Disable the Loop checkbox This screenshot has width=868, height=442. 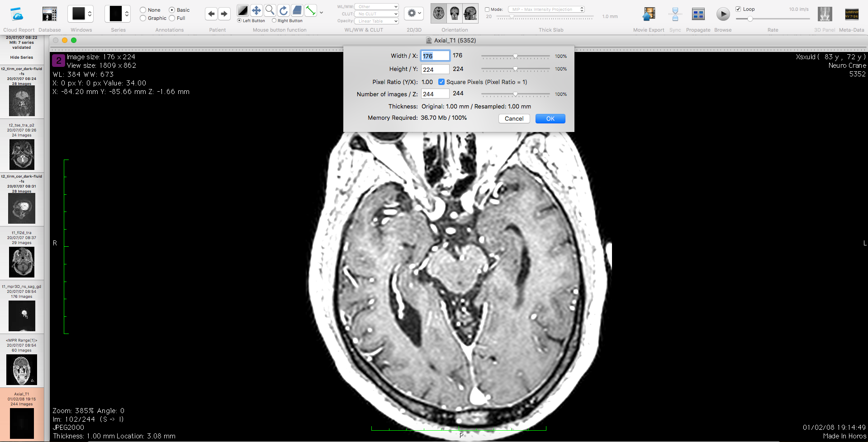click(738, 9)
